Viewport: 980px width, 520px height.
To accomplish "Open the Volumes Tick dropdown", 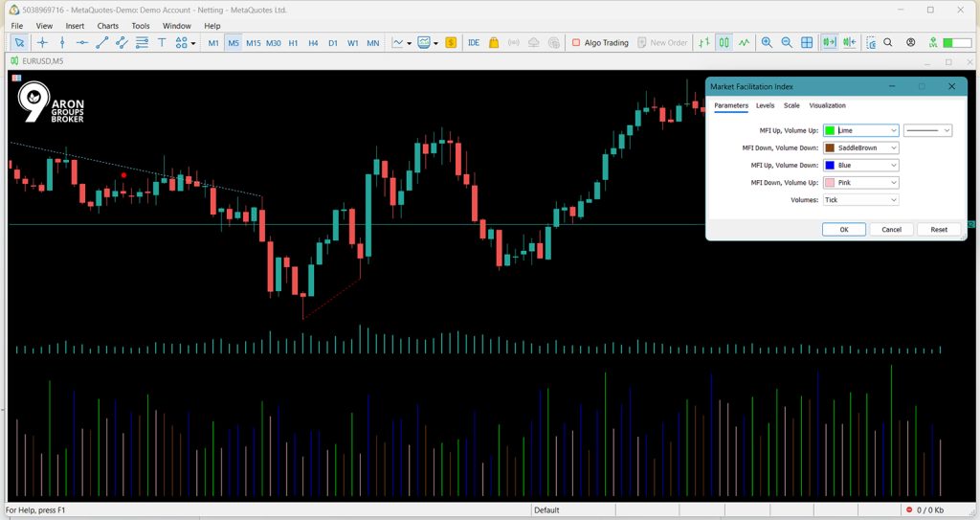I will [861, 199].
